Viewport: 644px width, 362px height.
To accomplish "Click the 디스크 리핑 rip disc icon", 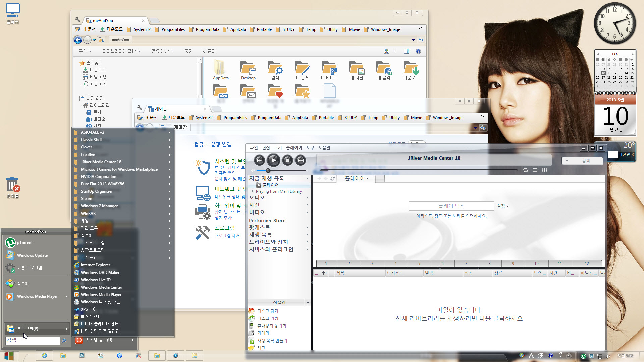I will pos(252,318).
